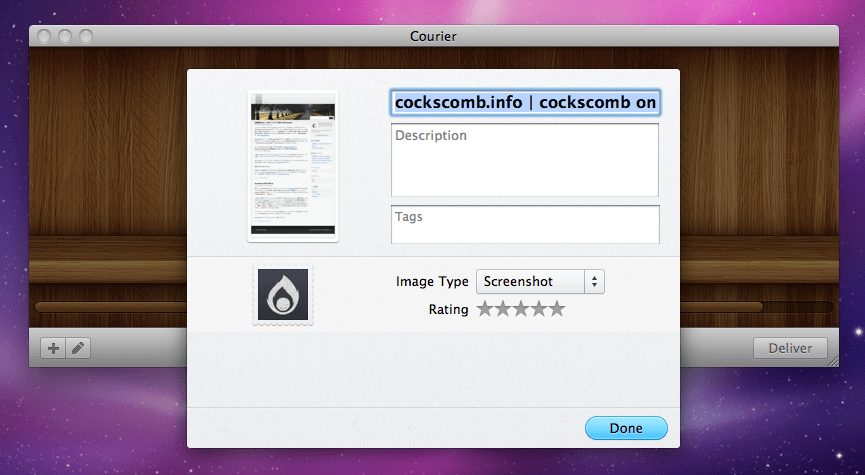Click the plus add button in Courier toolbar
Image resolution: width=865 pixels, height=475 pixels.
click(x=54, y=348)
